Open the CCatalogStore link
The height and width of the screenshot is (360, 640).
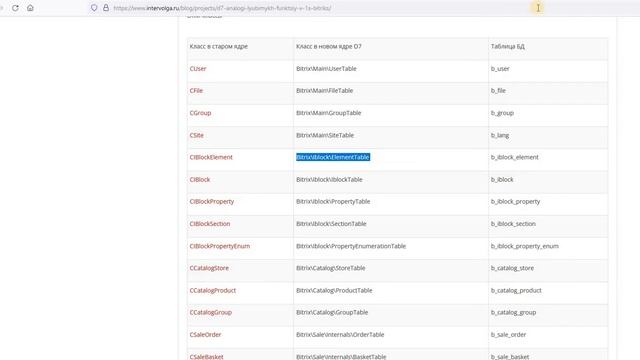coord(209,268)
